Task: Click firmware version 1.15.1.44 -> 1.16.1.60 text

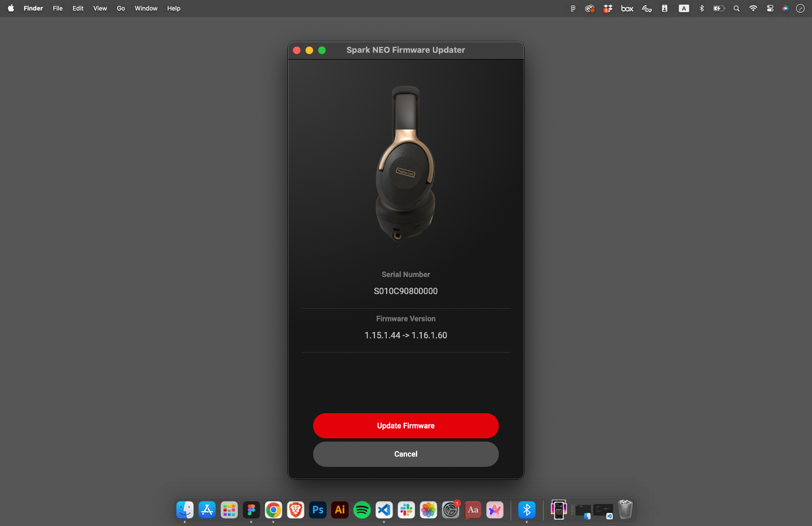Action: coord(405,335)
